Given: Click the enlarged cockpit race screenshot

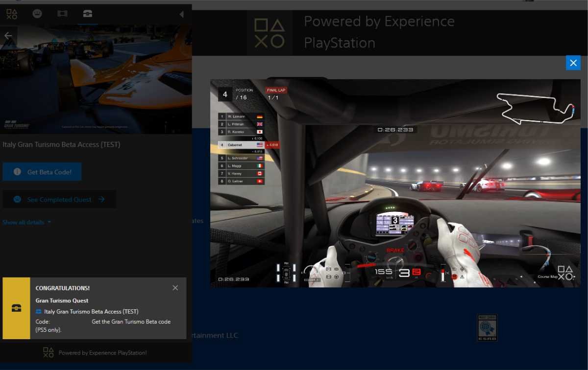Looking at the screenshot, I should coord(395,183).
